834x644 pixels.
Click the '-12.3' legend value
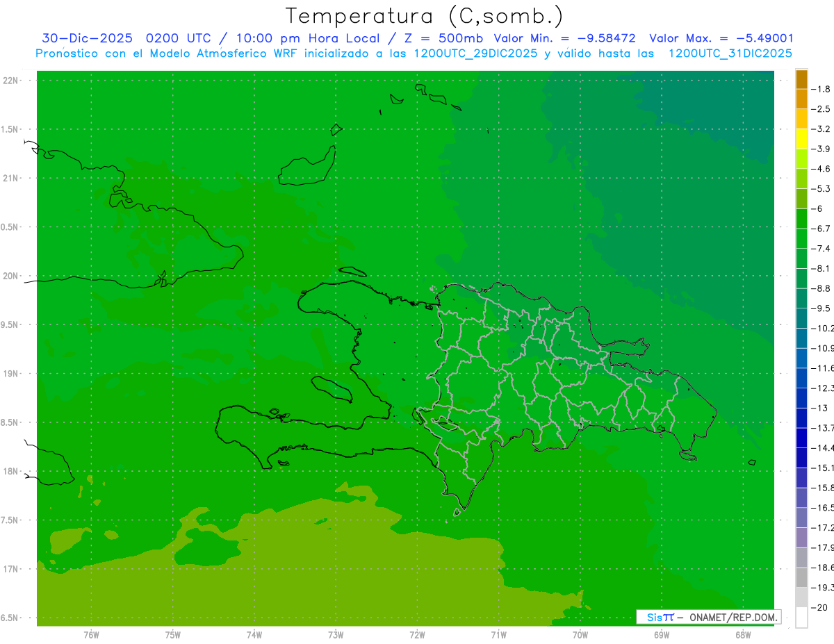[x=822, y=388]
